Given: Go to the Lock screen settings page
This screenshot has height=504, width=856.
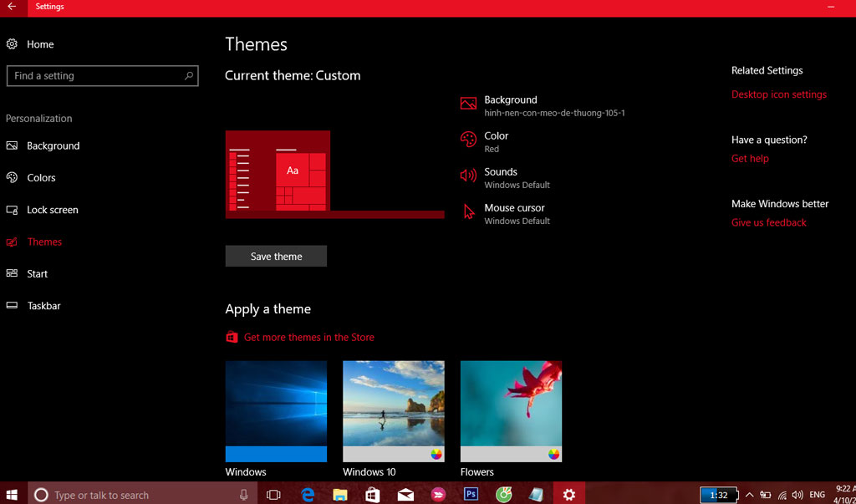Looking at the screenshot, I should click(x=52, y=210).
